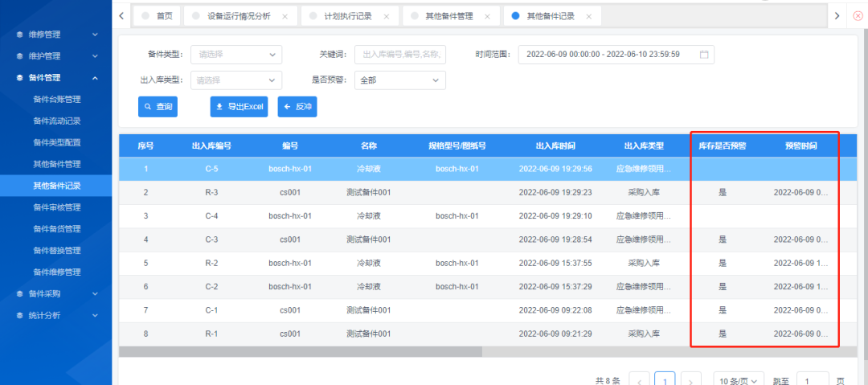Image resolution: width=868 pixels, height=385 pixels.
Task: Close the 其他备件管理 tab
Action: click(488, 17)
